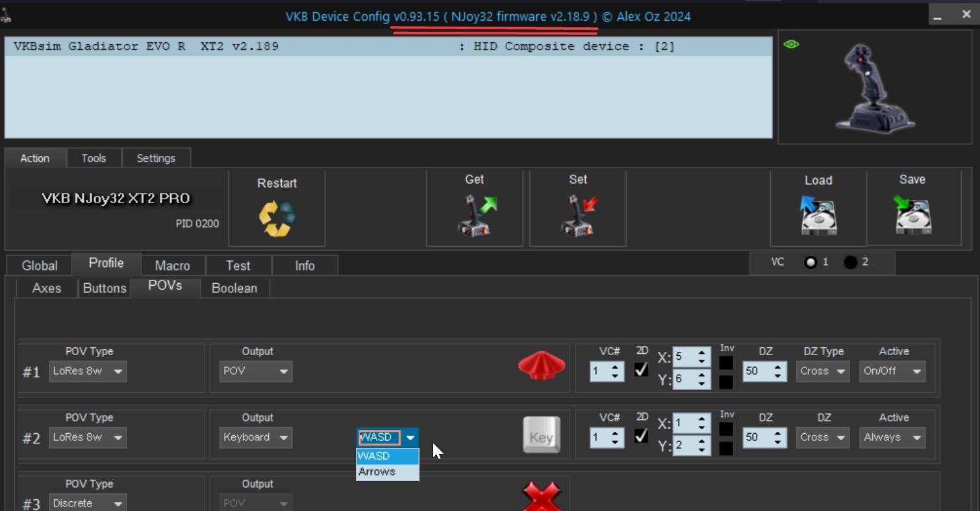This screenshot has height=511, width=980.
Task: Click the red POV hat icon in row #1
Action: pyautogui.click(x=542, y=366)
